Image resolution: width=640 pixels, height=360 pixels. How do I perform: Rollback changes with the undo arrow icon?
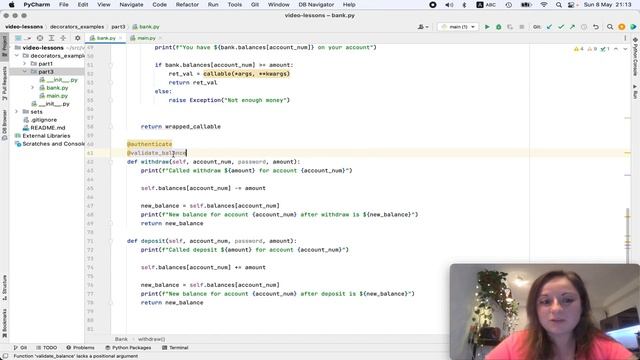[596, 27]
